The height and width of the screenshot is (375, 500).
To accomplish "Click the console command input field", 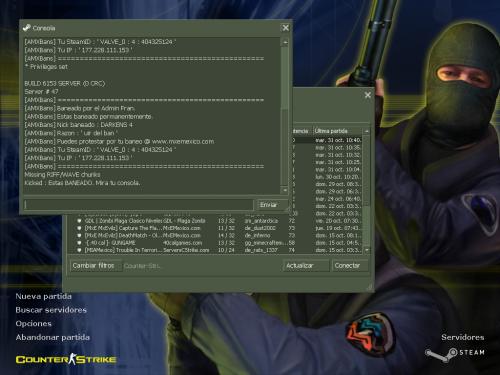I will click(139, 205).
